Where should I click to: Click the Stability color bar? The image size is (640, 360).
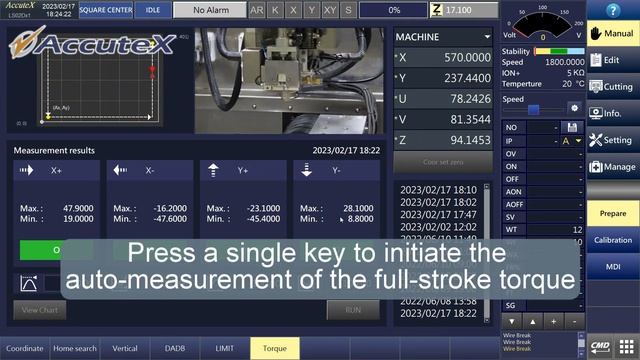pos(559,51)
